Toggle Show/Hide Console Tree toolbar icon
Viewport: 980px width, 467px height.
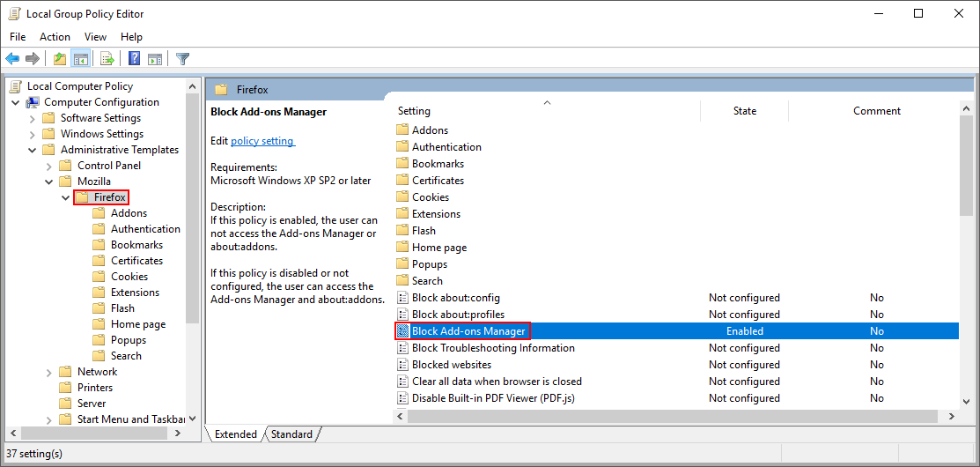point(80,59)
